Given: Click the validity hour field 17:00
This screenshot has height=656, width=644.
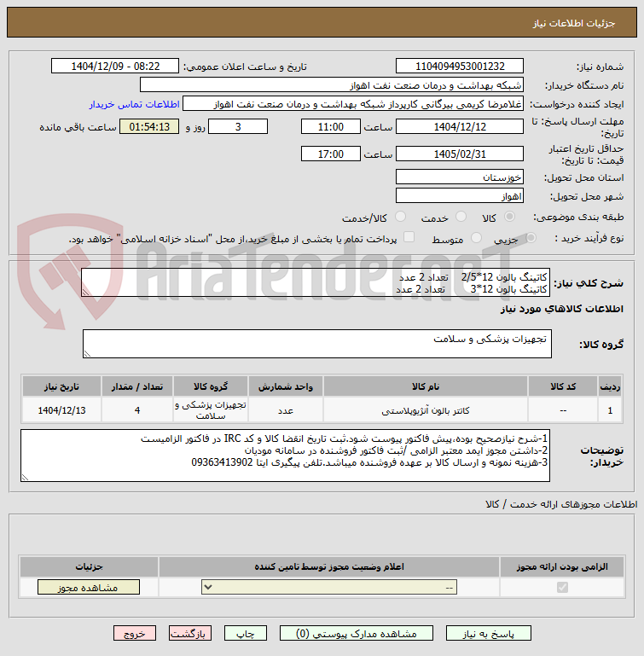Looking at the screenshot, I should click(331, 154).
